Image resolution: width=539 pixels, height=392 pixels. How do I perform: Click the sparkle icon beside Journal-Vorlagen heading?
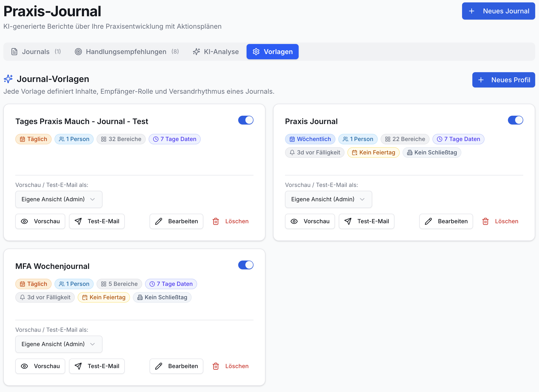point(8,79)
